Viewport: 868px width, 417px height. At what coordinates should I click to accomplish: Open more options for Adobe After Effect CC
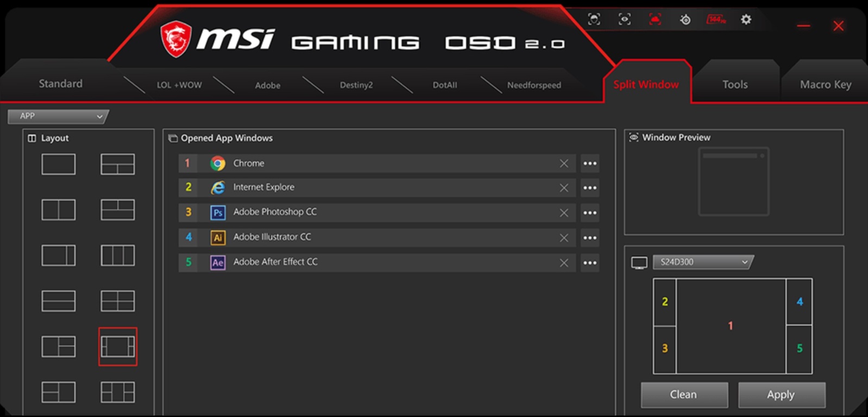click(590, 263)
